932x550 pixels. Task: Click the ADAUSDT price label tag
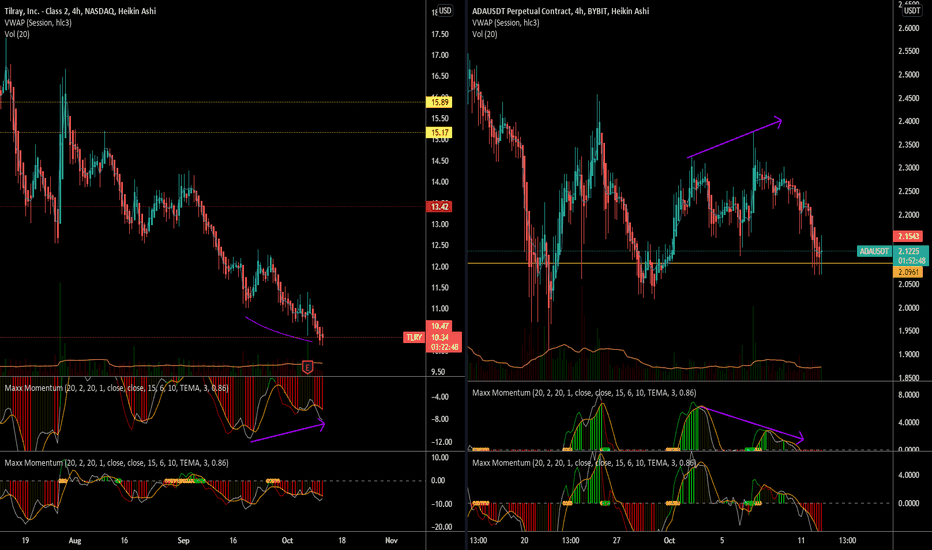pos(874,252)
